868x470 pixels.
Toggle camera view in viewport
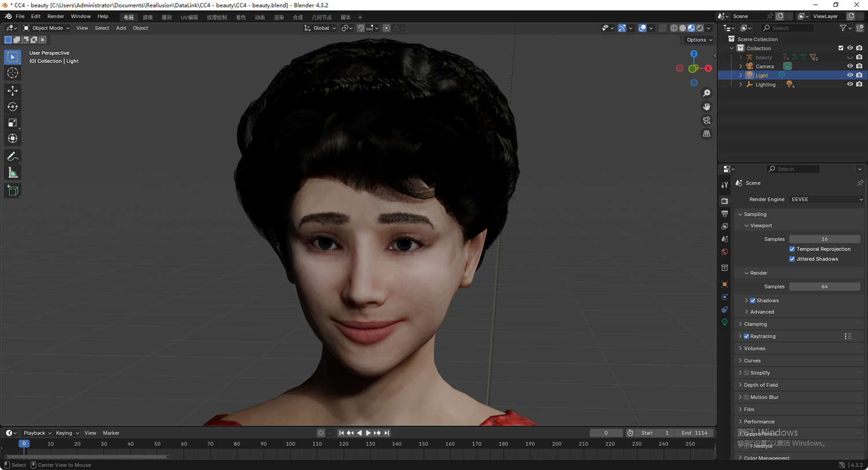click(x=707, y=120)
